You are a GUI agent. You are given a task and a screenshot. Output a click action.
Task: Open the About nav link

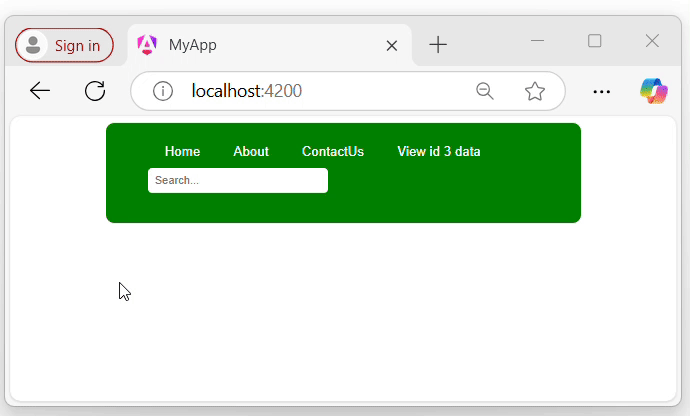tap(251, 151)
